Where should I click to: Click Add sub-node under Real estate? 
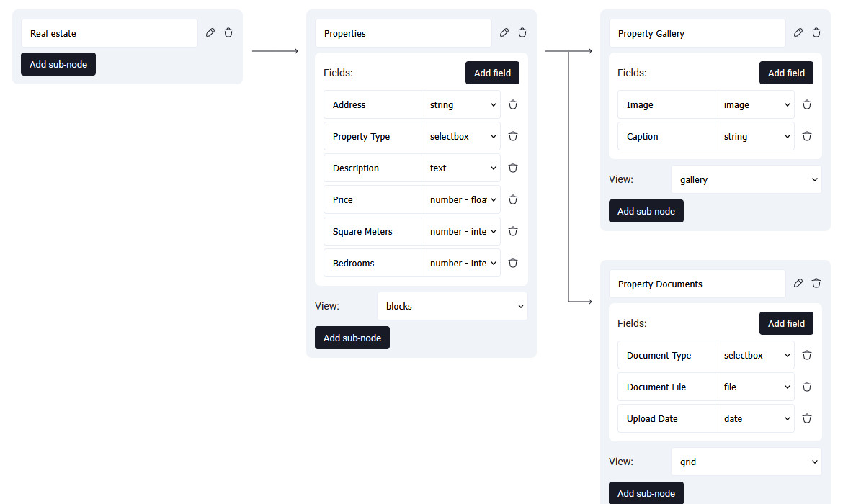(x=58, y=64)
